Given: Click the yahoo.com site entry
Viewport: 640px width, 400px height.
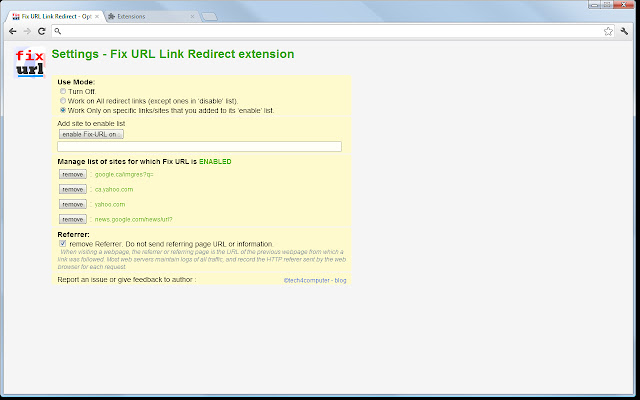Looking at the screenshot, I should click(x=110, y=204).
